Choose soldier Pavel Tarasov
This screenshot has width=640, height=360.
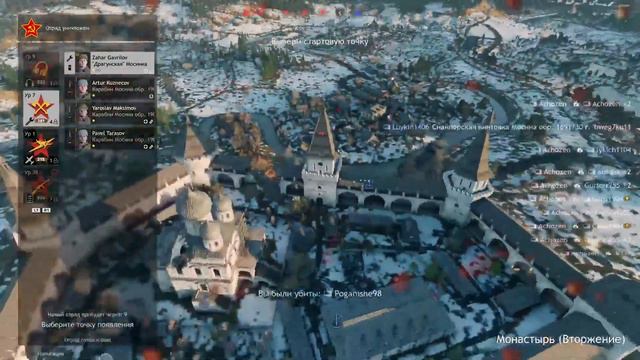pyautogui.click(x=109, y=139)
